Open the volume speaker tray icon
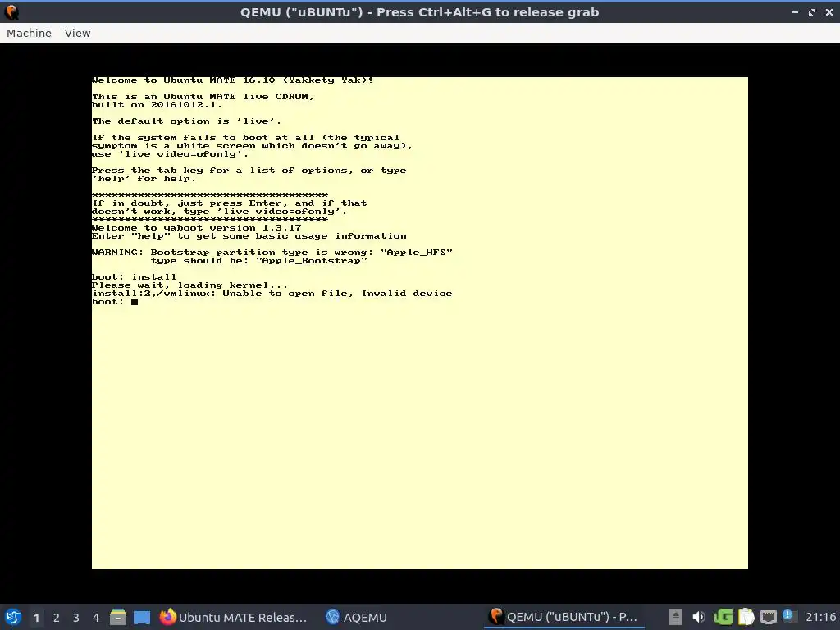Viewport: 840px width, 630px height. point(699,617)
